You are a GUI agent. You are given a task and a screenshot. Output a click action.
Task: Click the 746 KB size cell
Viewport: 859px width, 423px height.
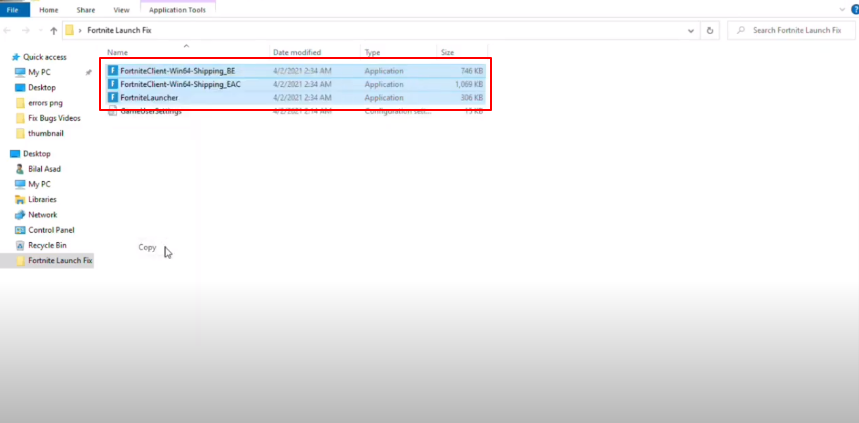pyautogui.click(x=471, y=71)
